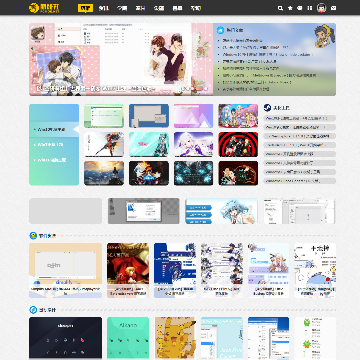Click the orange carousel indicator dot on banner
The width and height of the screenshot is (360, 360).
pyautogui.click(x=199, y=88)
